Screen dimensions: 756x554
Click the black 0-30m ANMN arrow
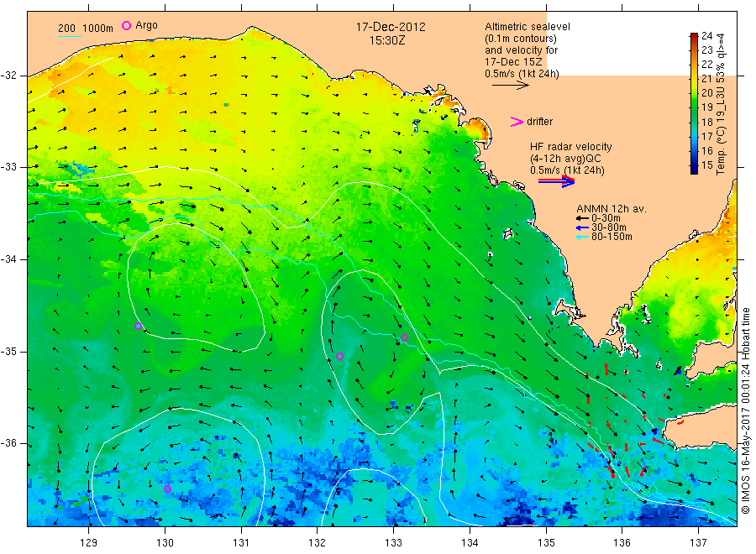[582, 219]
